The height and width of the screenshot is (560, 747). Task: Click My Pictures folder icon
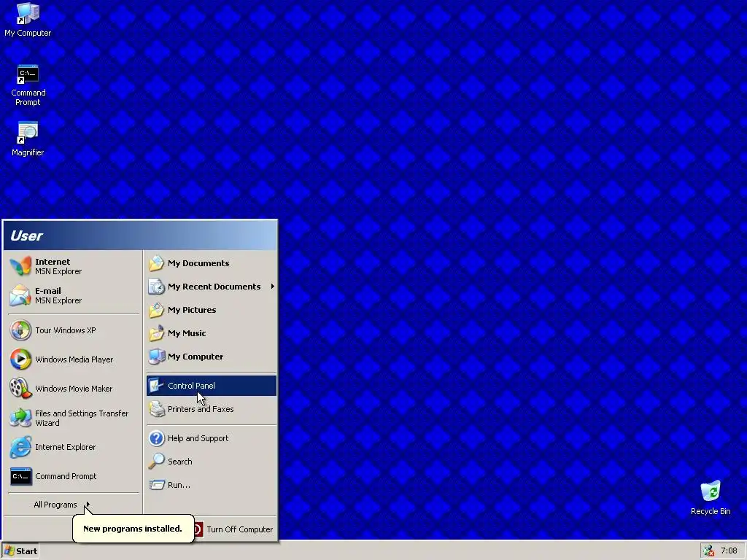[x=156, y=310]
